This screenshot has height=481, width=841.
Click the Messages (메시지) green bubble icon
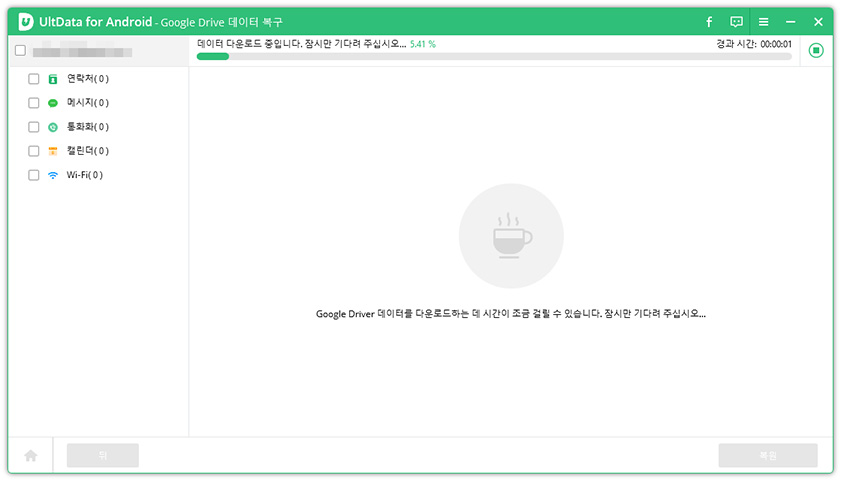[x=53, y=103]
